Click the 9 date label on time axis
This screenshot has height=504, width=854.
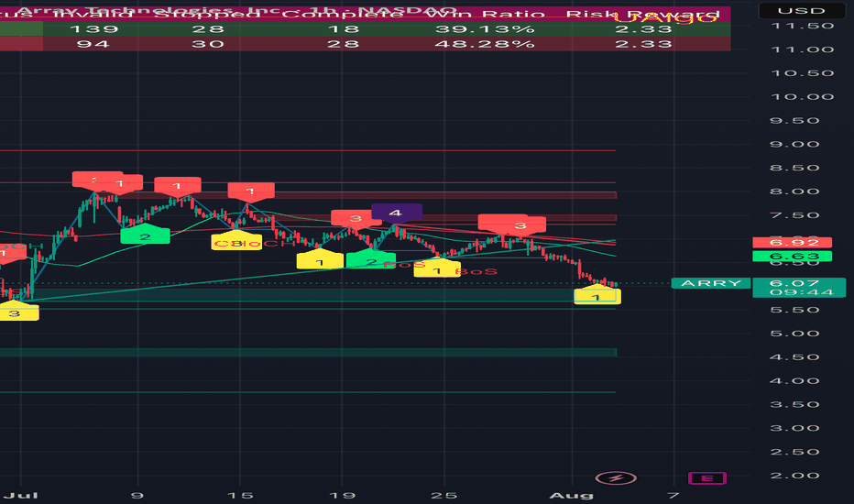[x=137, y=495]
